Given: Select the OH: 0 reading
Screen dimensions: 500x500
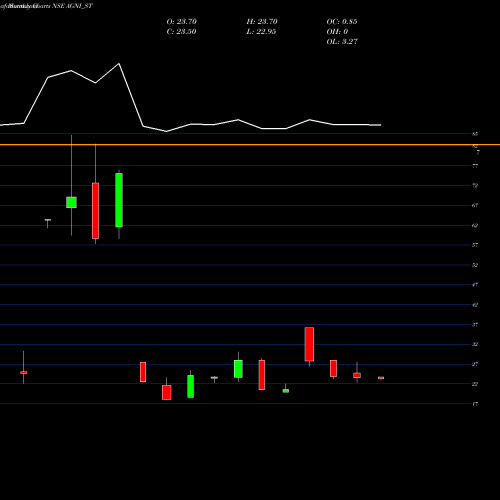Looking at the screenshot, I should (337, 32).
